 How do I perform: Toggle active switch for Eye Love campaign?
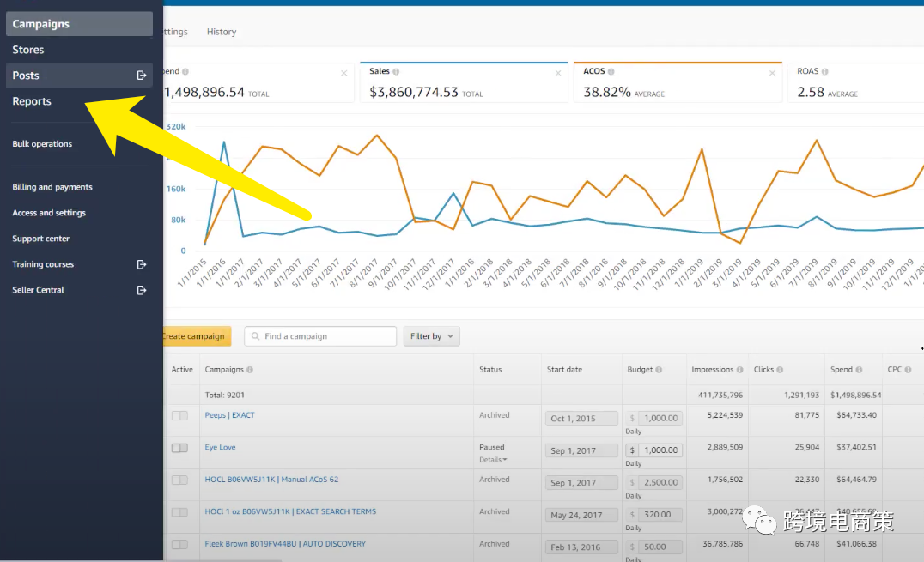point(179,448)
